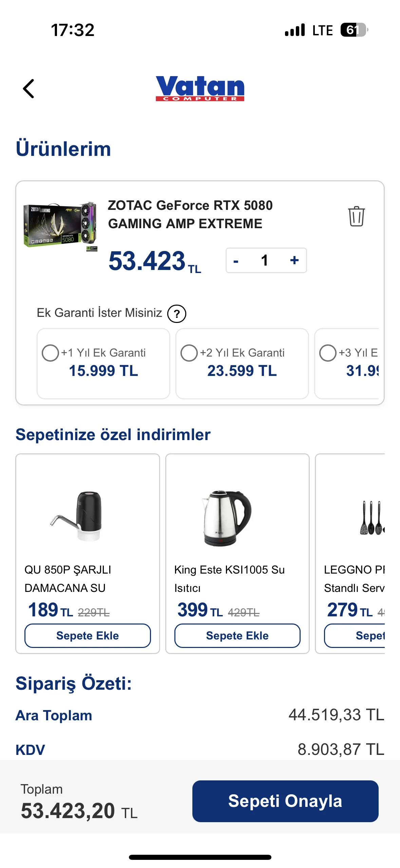Delete the ZOTAC RTX 5080 from cart
The width and height of the screenshot is (400, 868).
coord(356,216)
